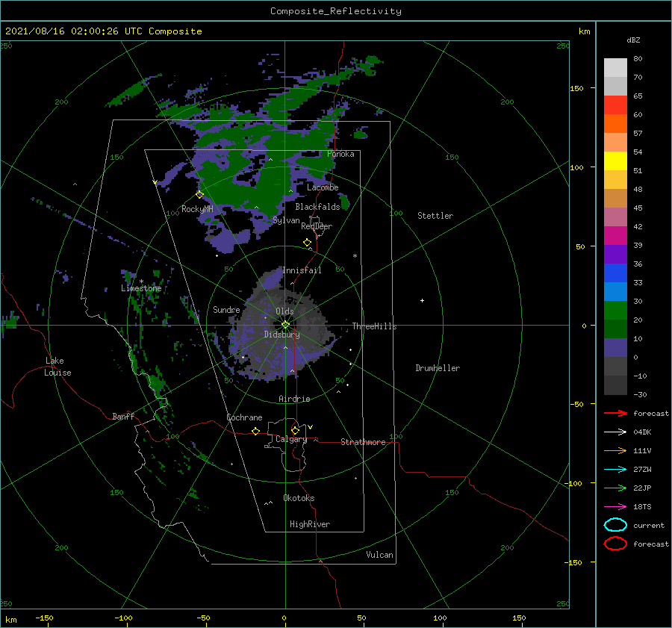The height and width of the screenshot is (628, 672).
Task: Click the km unit label at top right
Action: pyautogui.click(x=584, y=31)
